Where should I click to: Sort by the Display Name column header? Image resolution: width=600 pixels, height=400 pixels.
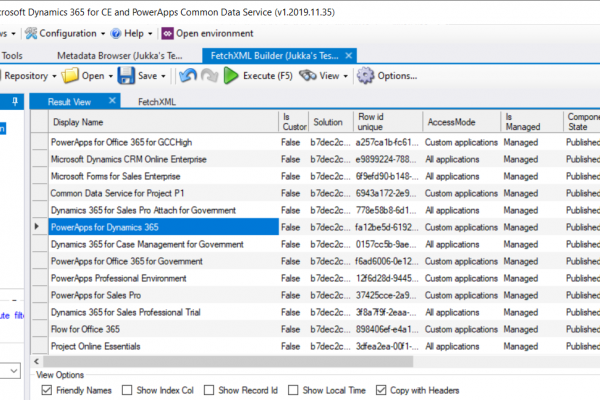point(163,122)
